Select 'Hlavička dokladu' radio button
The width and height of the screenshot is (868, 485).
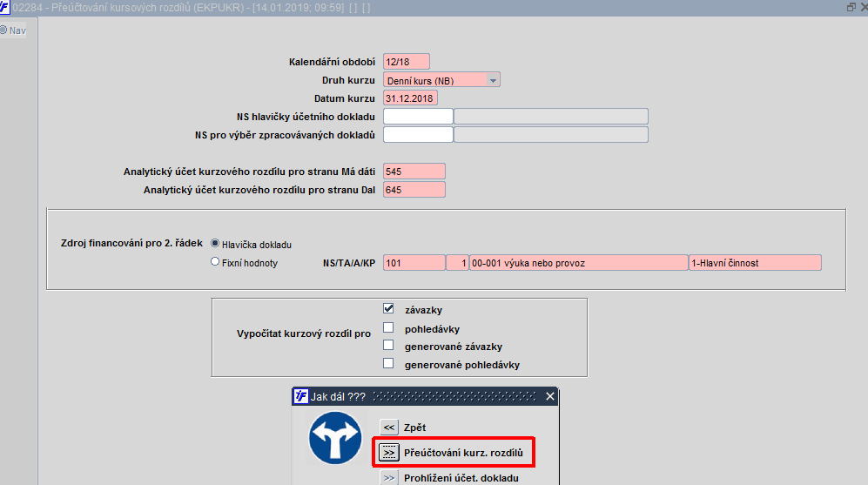[215, 244]
